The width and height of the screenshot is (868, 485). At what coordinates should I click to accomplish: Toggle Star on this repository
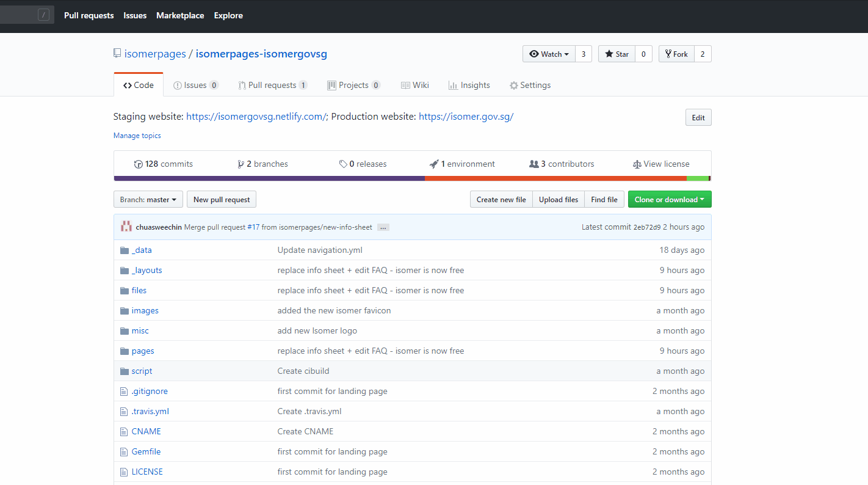617,54
